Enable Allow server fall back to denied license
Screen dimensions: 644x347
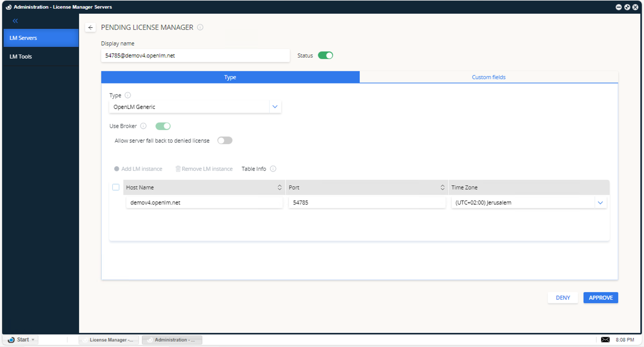(225, 140)
